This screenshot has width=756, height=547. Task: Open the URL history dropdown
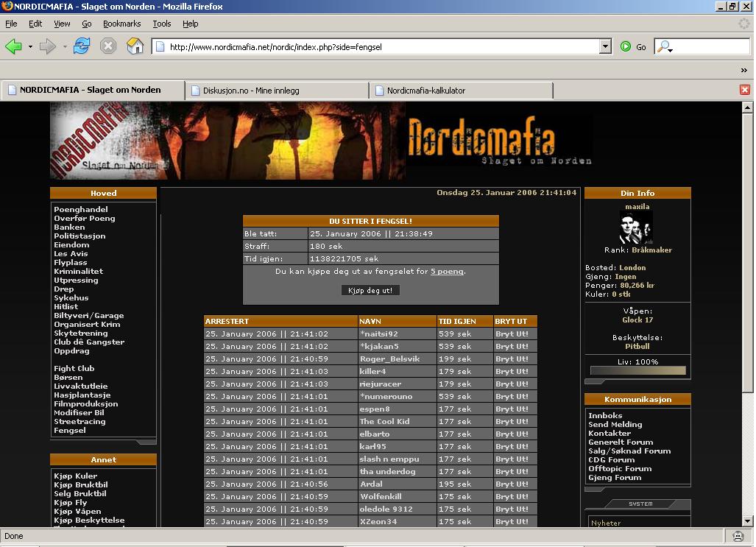pyautogui.click(x=606, y=47)
